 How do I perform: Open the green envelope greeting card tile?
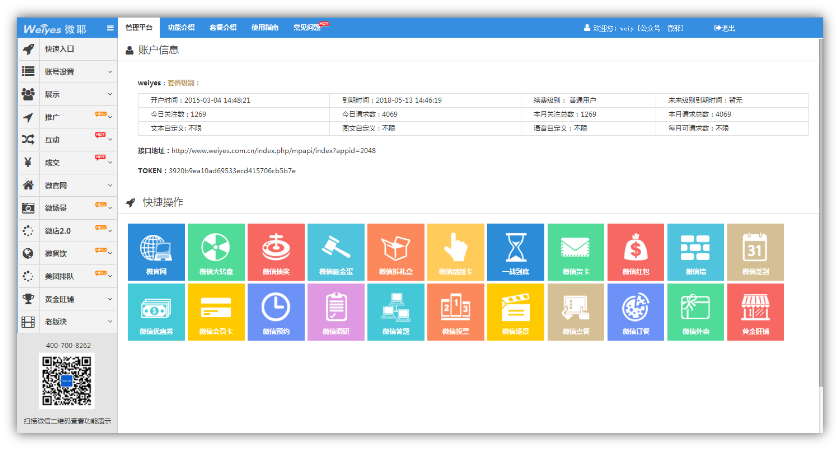tap(576, 252)
